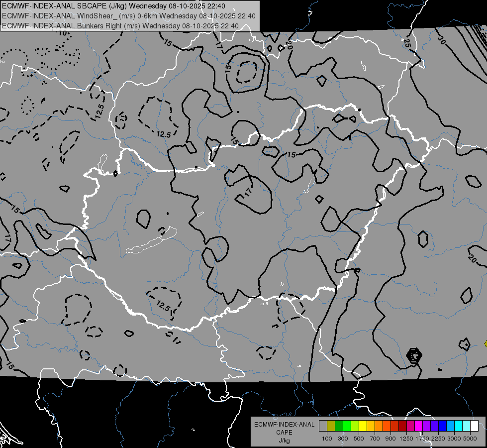Click the 1750 legend tick label

coord(422,439)
